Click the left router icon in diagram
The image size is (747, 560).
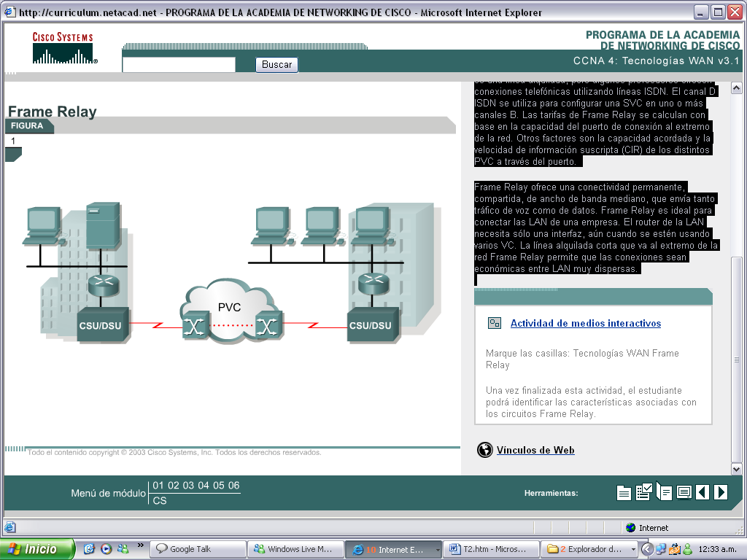[104, 285]
